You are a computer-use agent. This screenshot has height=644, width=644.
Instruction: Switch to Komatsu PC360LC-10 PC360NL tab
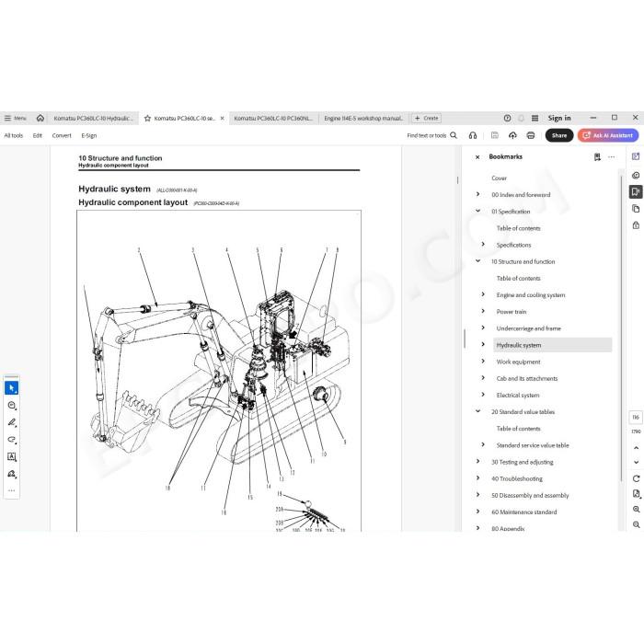tap(273, 119)
